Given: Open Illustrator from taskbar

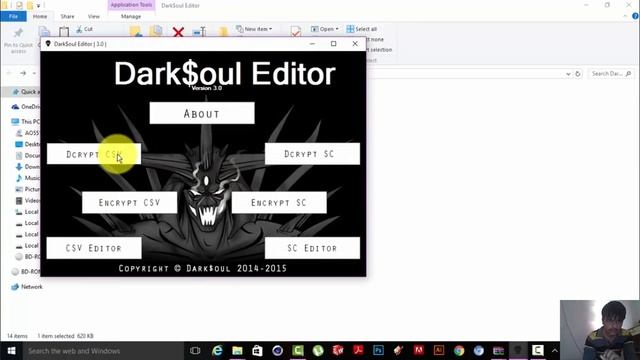Looking at the screenshot, I should click(439, 351).
